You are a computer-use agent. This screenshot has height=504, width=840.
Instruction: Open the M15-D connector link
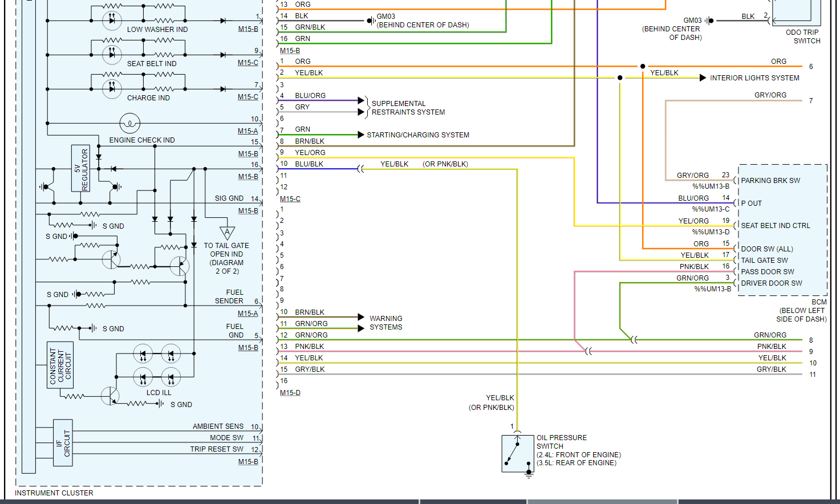click(290, 393)
